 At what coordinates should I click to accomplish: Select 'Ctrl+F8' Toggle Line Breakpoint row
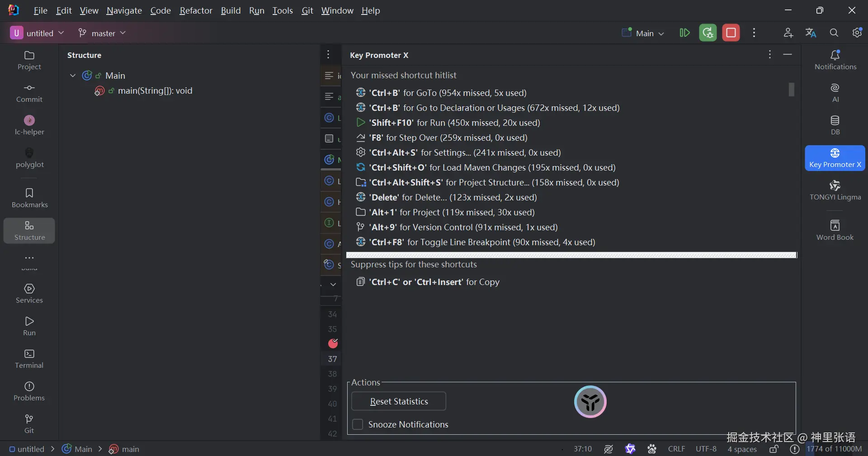tap(476, 242)
